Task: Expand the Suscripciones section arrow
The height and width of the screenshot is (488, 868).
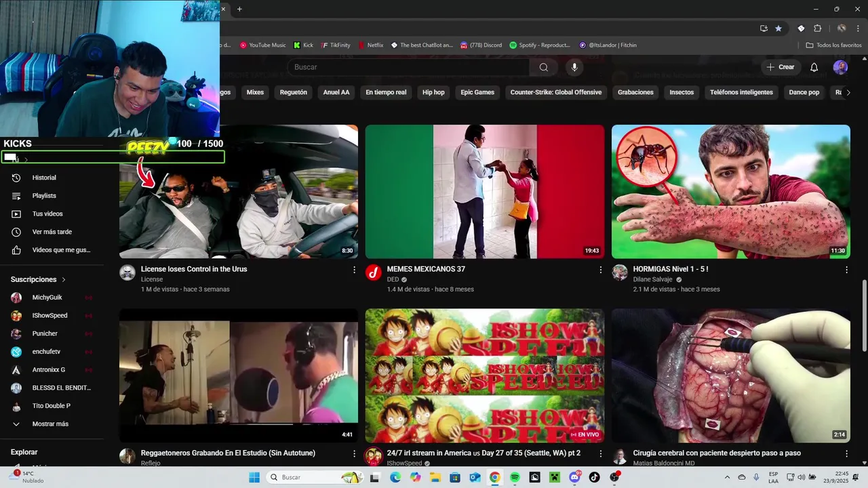Action: point(64,279)
